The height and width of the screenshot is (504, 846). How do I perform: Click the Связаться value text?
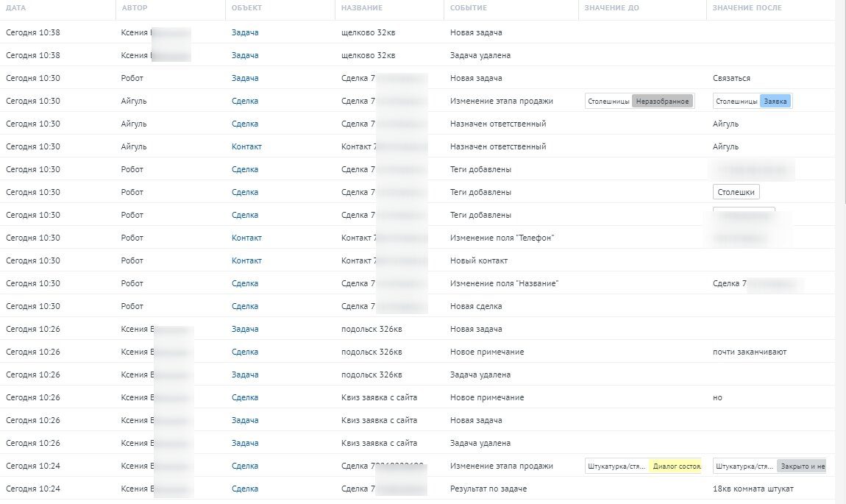pos(731,78)
